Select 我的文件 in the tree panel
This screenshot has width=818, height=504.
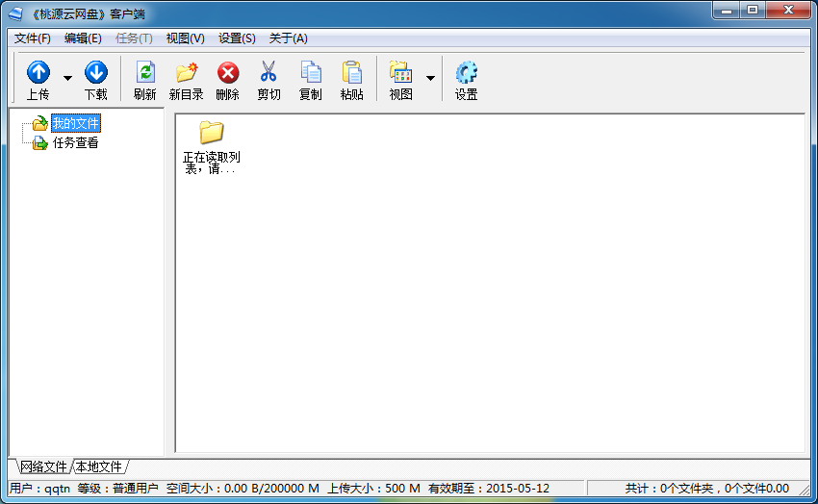(x=75, y=124)
